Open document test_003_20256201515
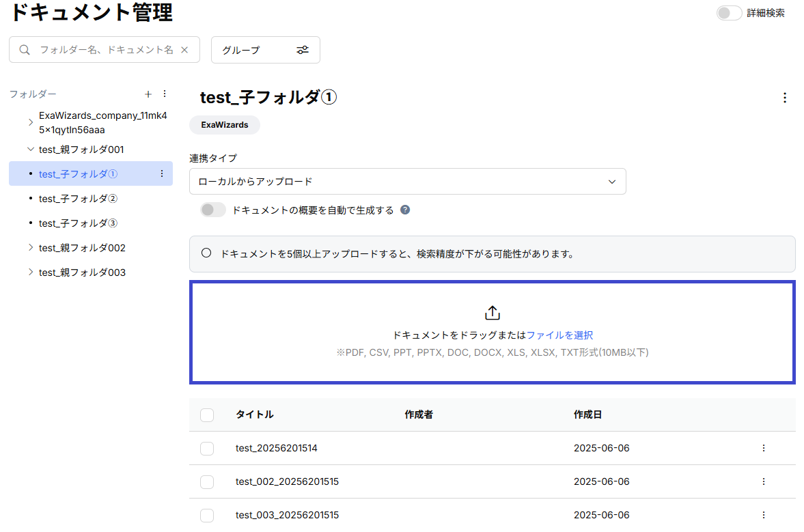804x532 pixels. [287, 514]
